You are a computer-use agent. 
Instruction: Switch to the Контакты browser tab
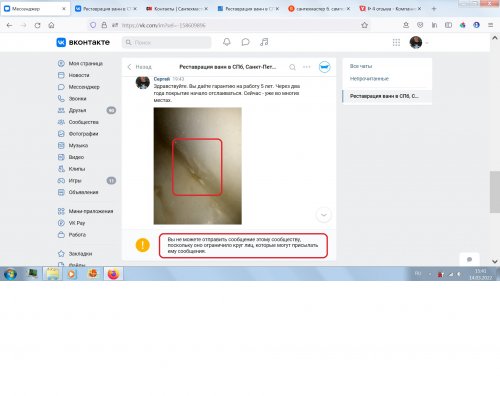176,9
